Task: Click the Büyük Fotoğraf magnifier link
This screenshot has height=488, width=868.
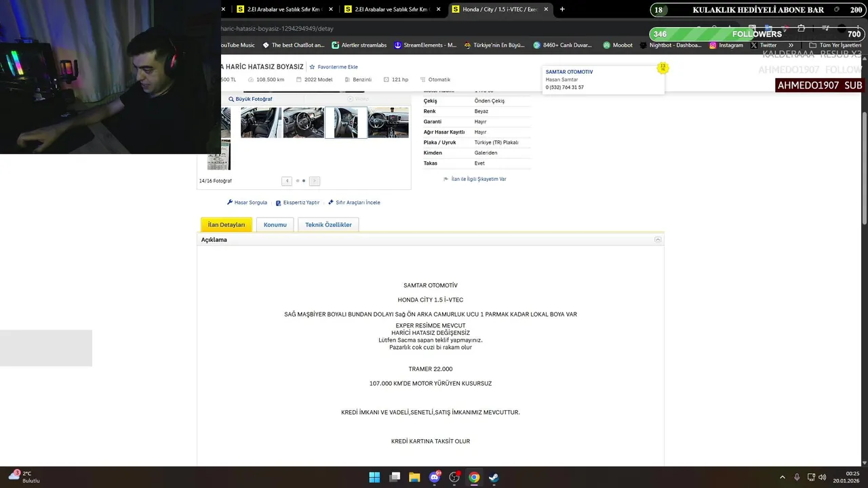Action: (250, 99)
